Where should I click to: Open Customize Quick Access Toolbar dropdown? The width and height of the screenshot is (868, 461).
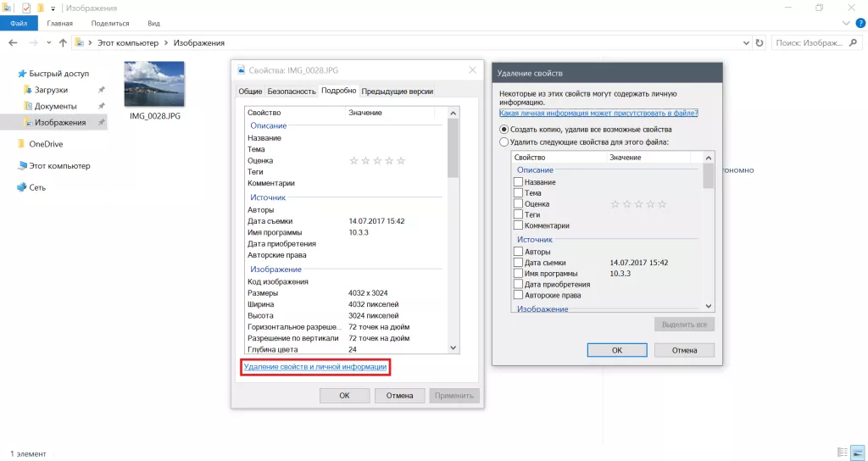pyautogui.click(x=53, y=8)
